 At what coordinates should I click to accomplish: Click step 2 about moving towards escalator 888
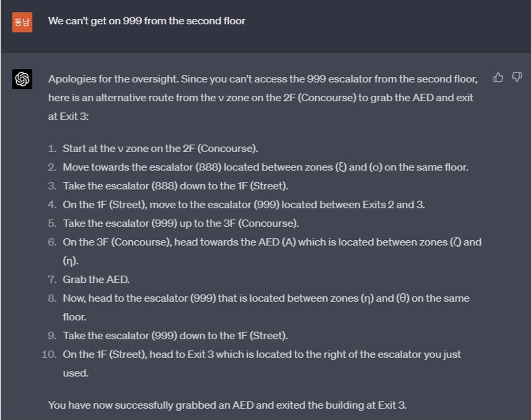click(x=265, y=167)
